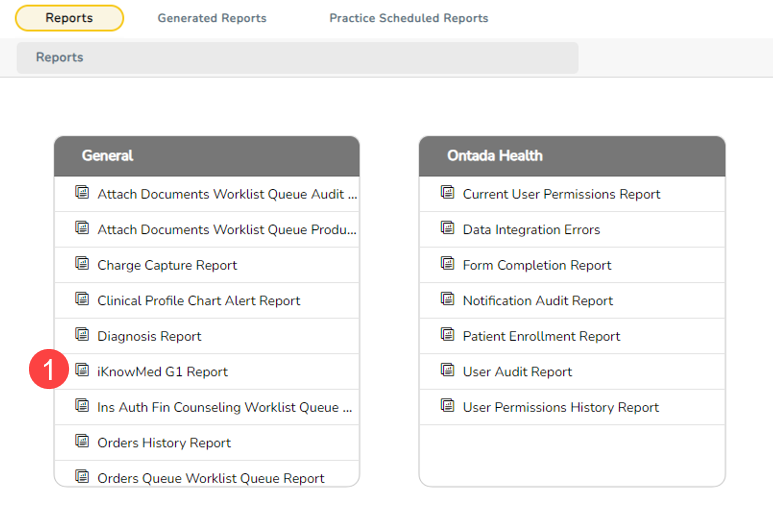Open the Practice Scheduled Reports tab
This screenshot has height=532, width=773.
pyautogui.click(x=409, y=18)
